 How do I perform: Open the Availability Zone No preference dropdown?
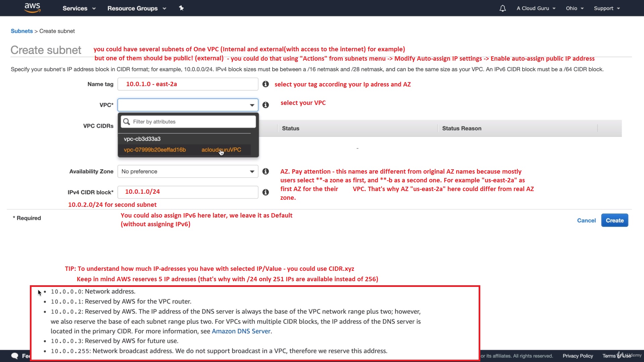187,171
